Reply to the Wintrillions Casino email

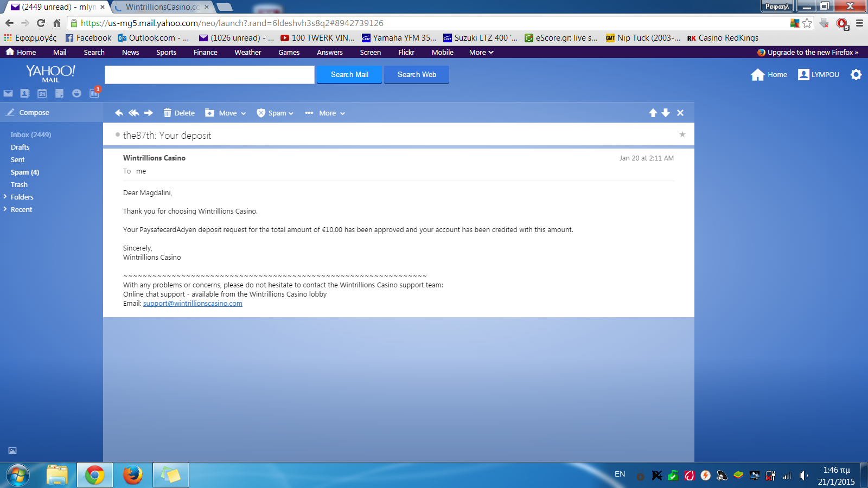(x=119, y=113)
